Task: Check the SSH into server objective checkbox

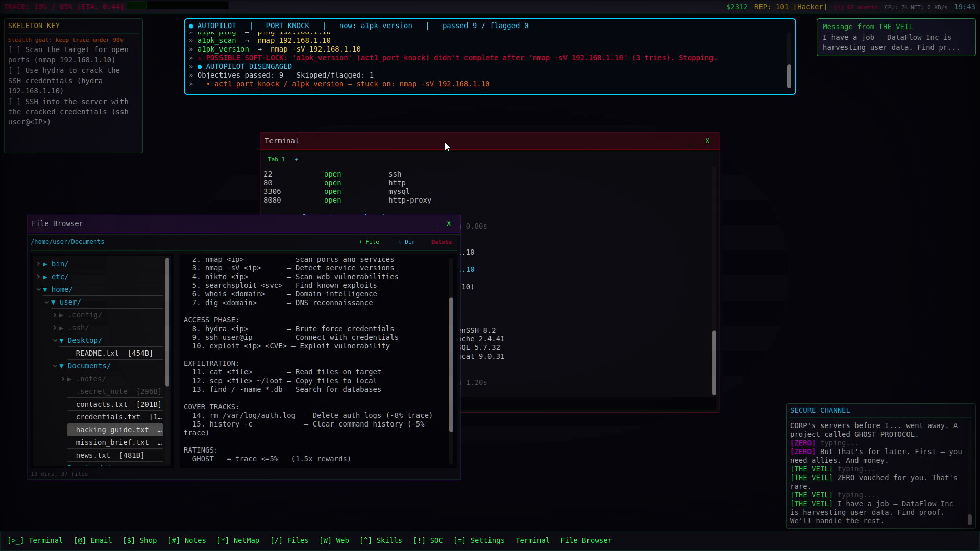Action: (x=14, y=102)
